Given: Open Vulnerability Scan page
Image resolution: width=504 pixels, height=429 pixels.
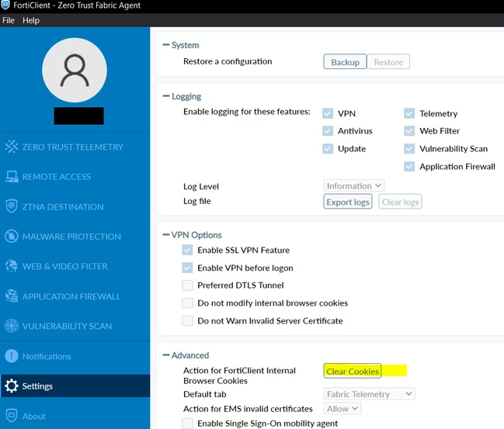Looking at the screenshot, I should point(75,326).
